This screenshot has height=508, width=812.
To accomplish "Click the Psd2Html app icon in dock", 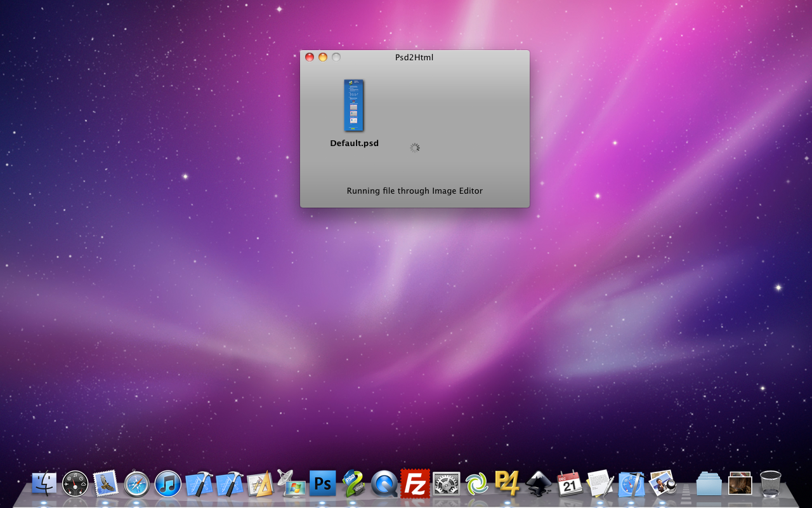I will click(x=353, y=484).
